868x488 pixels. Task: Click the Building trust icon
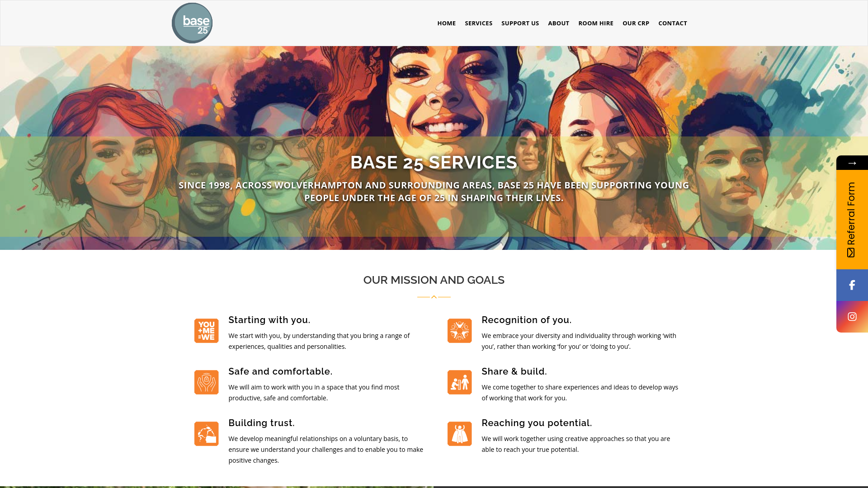tap(207, 434)
